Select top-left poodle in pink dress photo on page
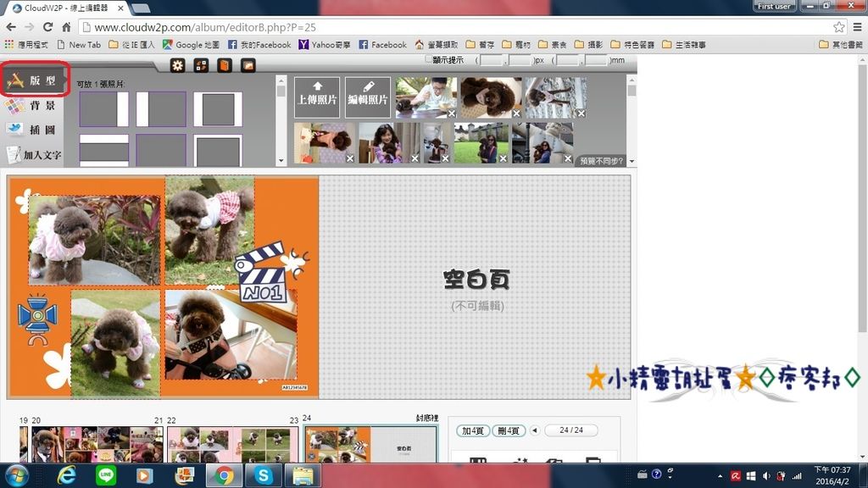 (94, 240)
